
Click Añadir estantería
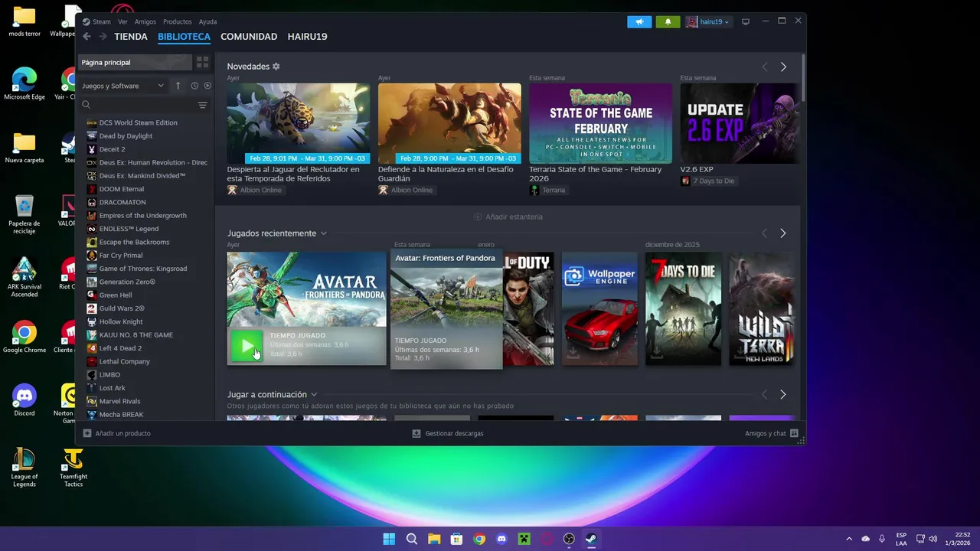pyautogui.click(x=508, y=217)
